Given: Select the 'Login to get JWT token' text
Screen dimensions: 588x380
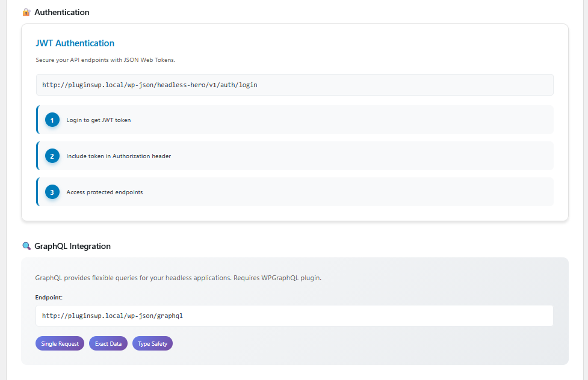Looking at the screenshot, I should (x=99, y=120).
